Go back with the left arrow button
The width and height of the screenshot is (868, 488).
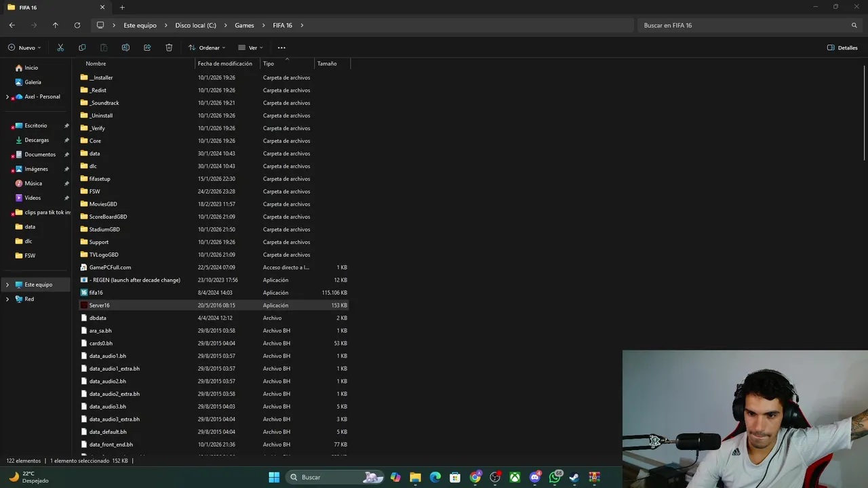(12, 25)
